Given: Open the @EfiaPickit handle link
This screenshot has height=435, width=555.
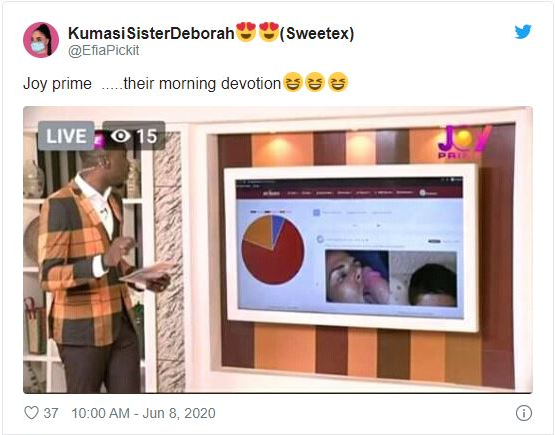Looking at the screenshot, I should (x=103, y=51).
